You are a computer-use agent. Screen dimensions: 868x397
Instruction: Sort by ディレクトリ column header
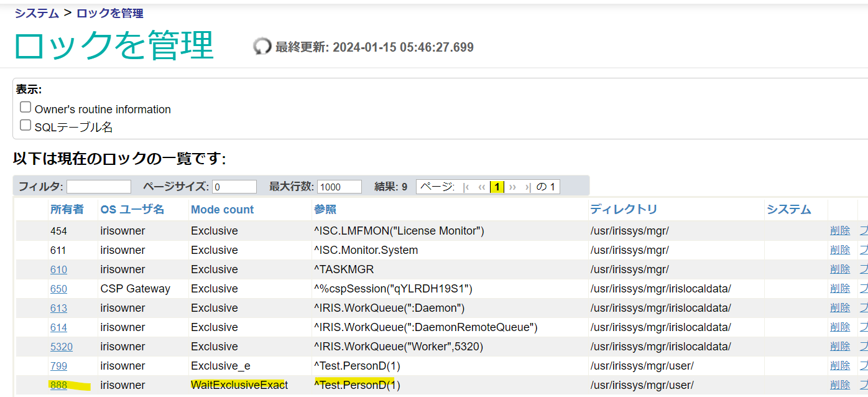click(x=623, y=210)
